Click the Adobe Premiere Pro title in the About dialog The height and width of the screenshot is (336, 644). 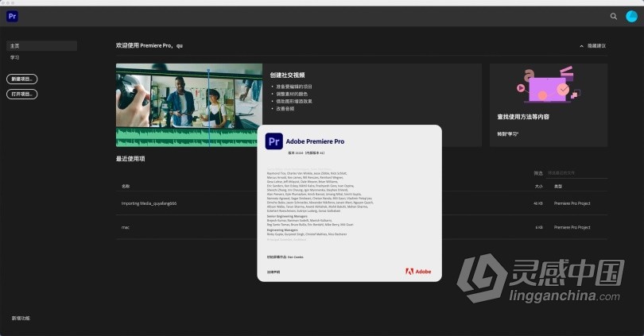[x=315, y=141]
